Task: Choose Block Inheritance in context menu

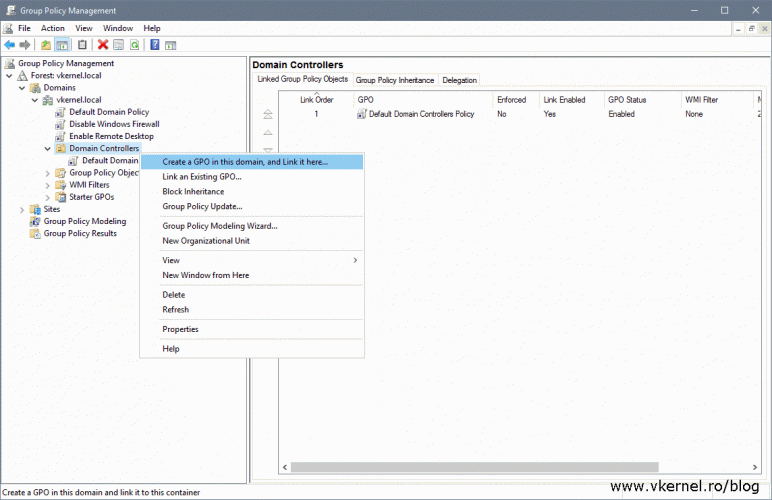Action: click(252, 191)
